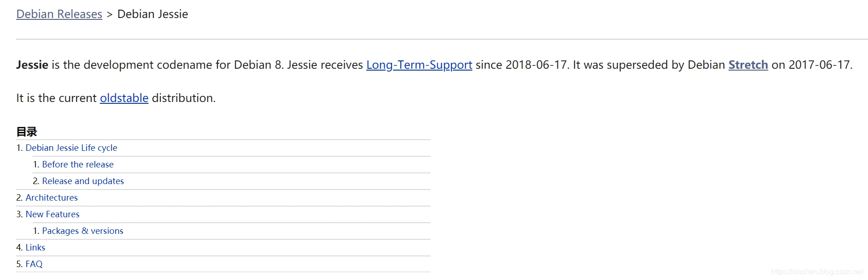Jump to Debian Jessie Life cycle section
Viewport: 868px width, 280px height.
click(71, 148)
